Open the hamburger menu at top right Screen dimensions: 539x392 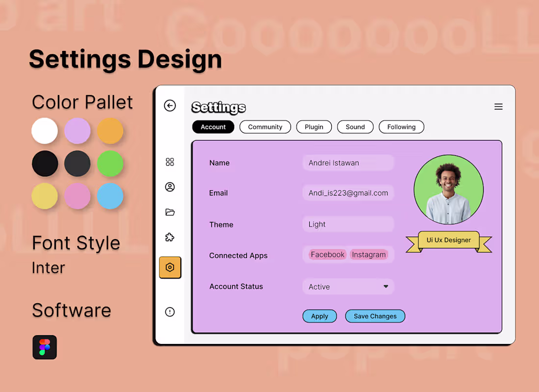[498, 106]
